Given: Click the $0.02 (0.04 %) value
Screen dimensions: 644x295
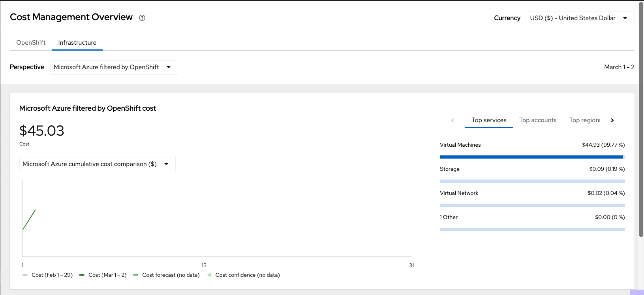Looking at the screenshot, I should coord(606,193).
